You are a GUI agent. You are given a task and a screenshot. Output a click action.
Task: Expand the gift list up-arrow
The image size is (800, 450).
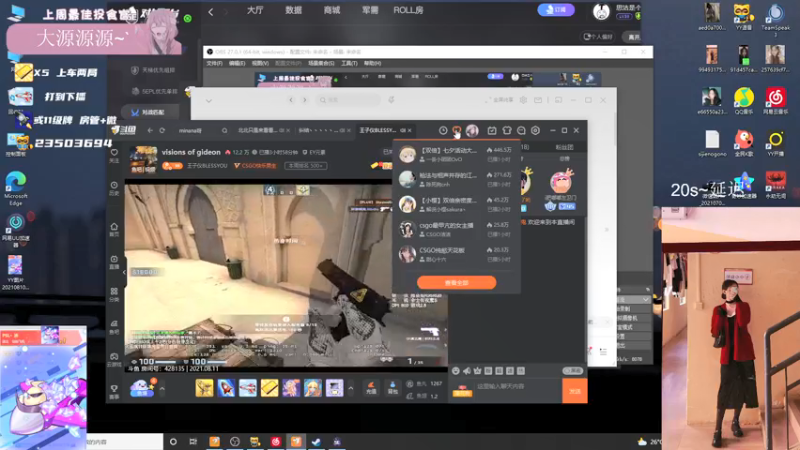click(351, 388)
